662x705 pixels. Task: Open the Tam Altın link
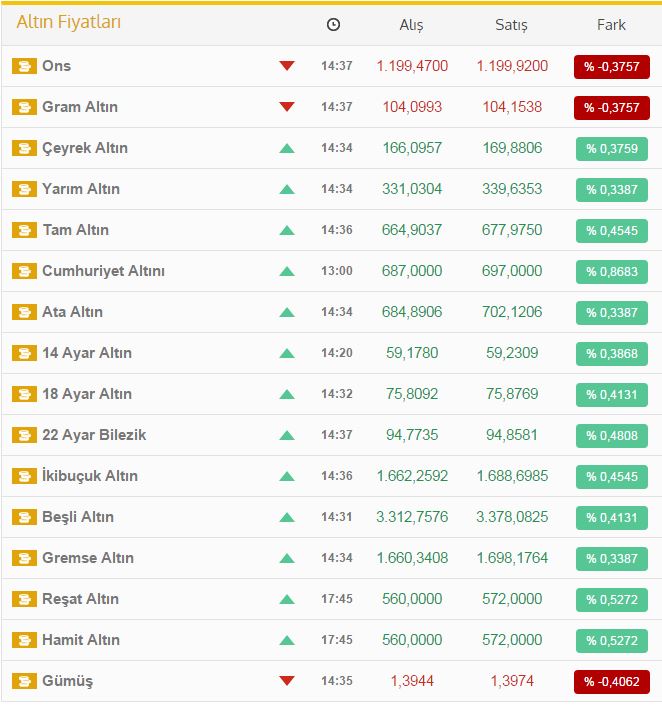(76, 230)
